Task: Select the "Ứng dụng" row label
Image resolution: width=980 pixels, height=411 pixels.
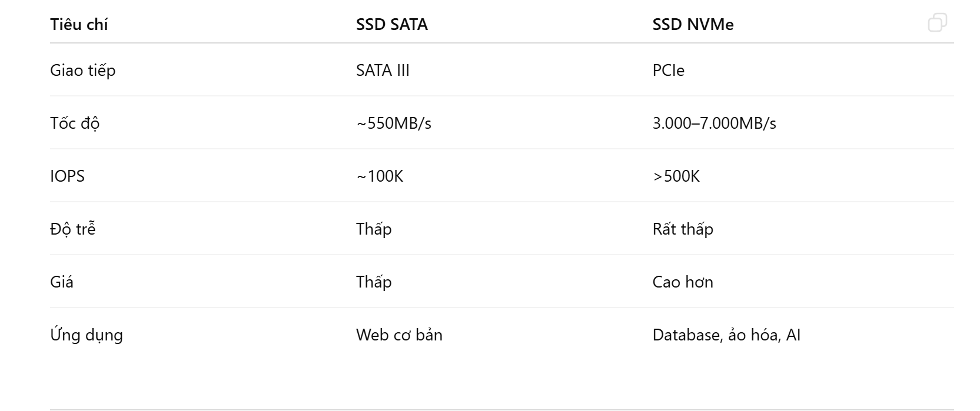Action: [87, 335]
